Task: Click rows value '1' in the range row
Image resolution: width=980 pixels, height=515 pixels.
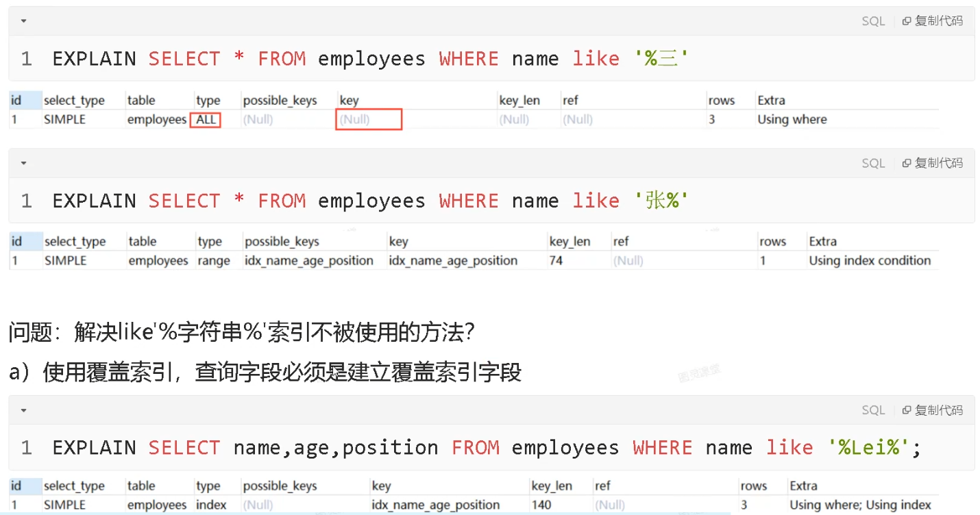Action: click(x=763, y=261)
